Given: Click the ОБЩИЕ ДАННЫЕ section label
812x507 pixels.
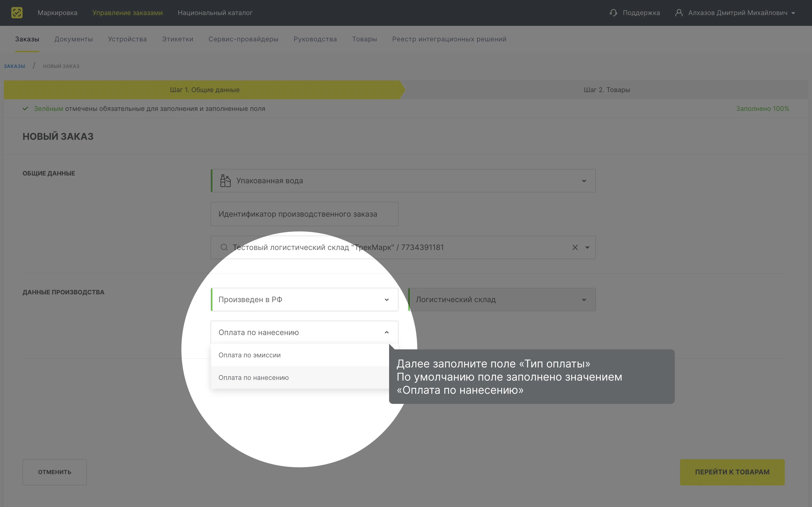Looking at the screenshot, I should coord(49,173).
